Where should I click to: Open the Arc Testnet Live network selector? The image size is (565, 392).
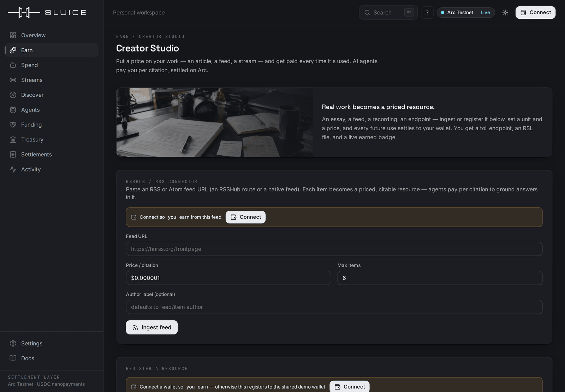click(466, 12)
